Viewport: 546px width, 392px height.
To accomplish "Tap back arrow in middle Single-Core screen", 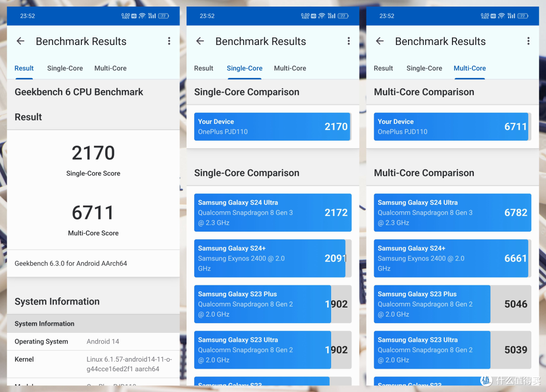I will tap(200, 41).
